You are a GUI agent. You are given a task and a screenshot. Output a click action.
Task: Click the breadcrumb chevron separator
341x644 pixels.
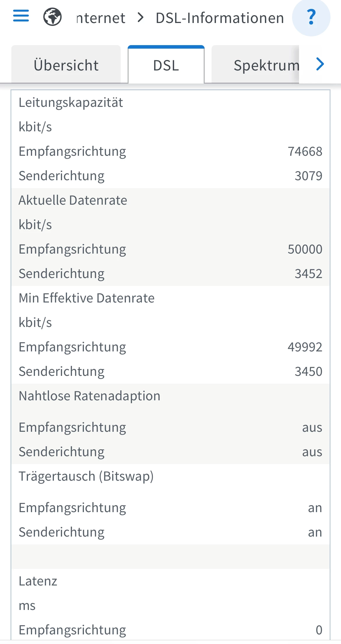coord(141,18)
